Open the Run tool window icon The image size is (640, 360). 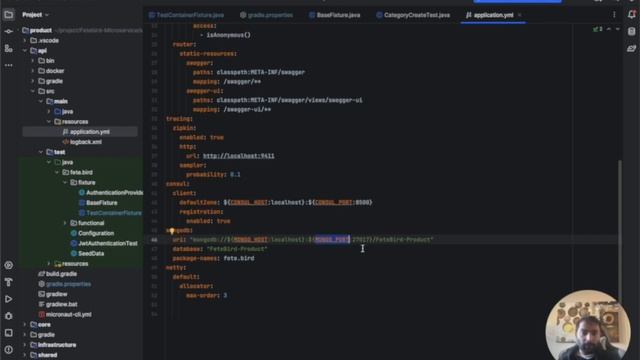(9, 299)
